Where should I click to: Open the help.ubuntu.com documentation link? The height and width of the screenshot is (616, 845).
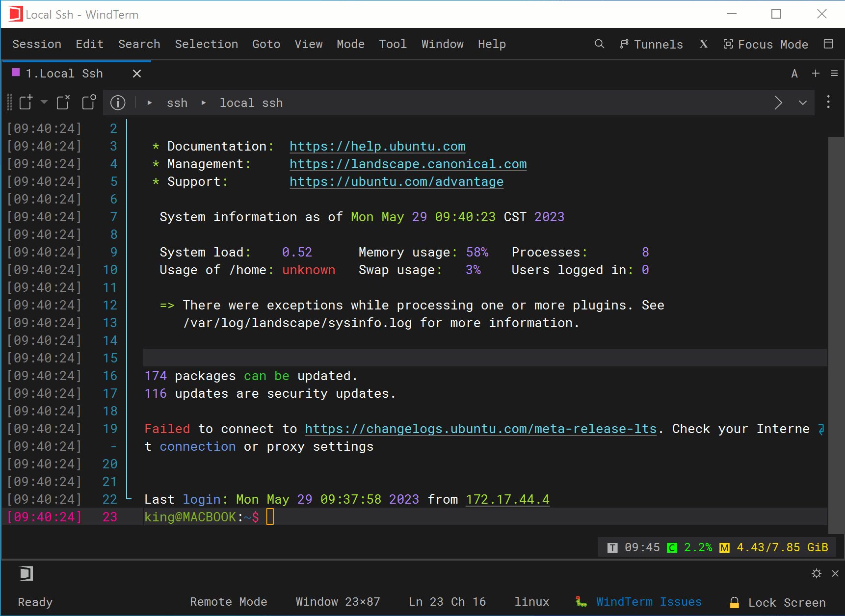point(377,146)
